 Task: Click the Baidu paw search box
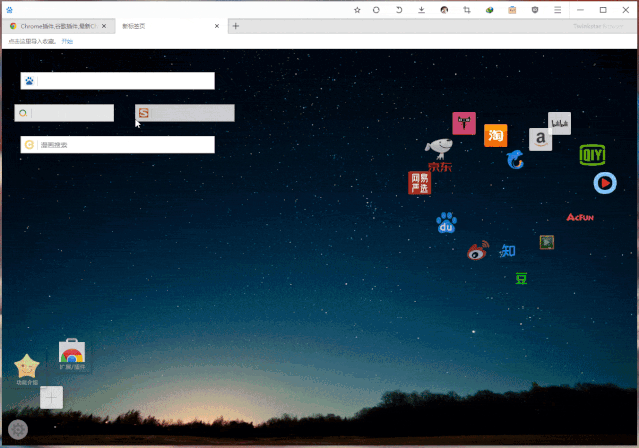117,81
